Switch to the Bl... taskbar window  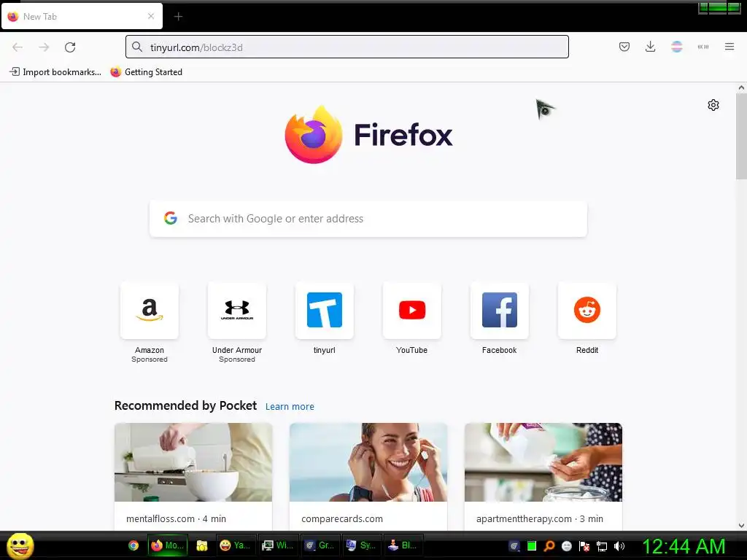(404, 545)
